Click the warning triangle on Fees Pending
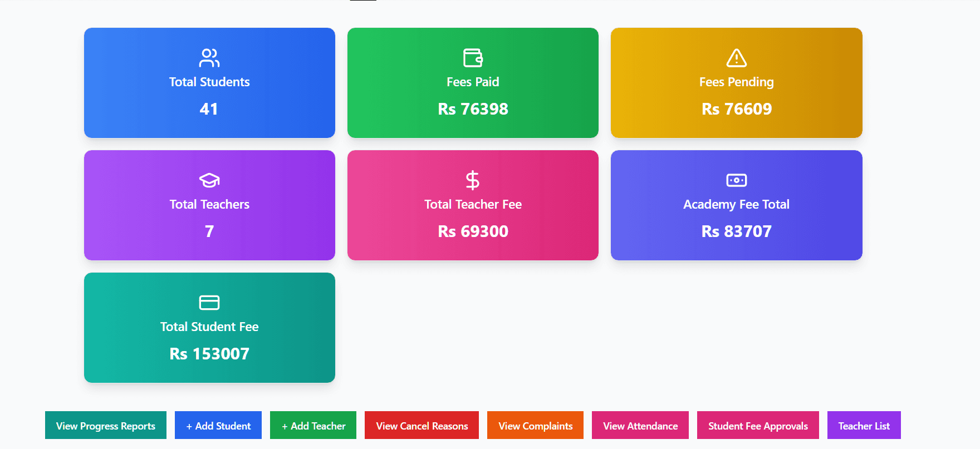The image size is (980, 449). 736,58
